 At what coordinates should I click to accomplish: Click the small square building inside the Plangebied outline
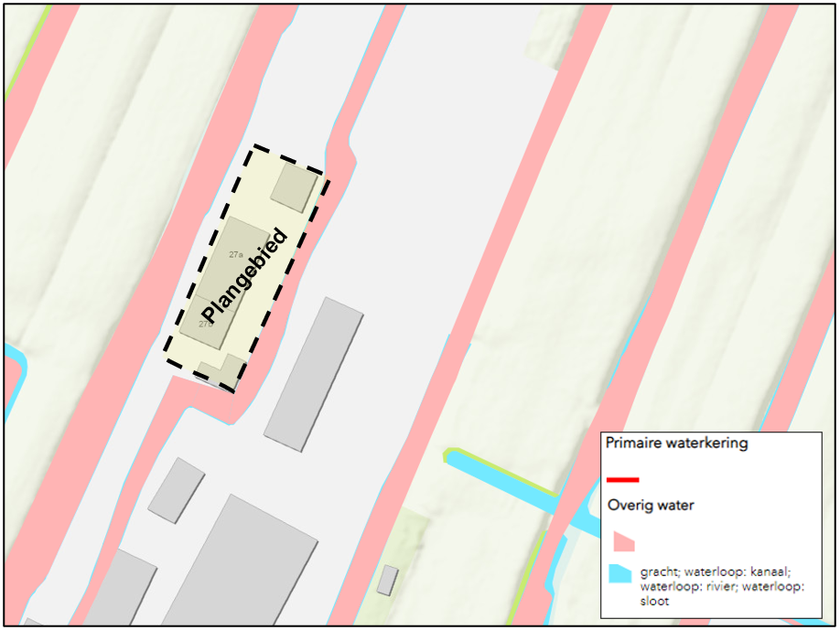294,187
